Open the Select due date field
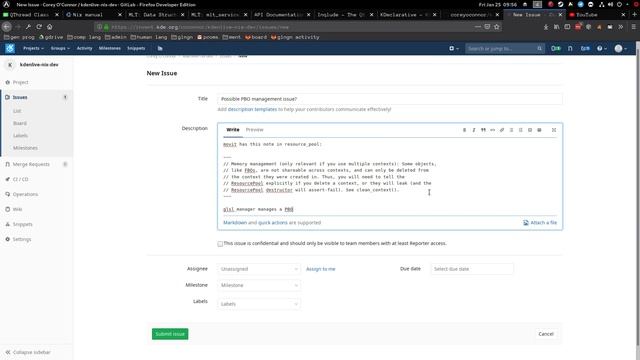 tap(472, 269)
